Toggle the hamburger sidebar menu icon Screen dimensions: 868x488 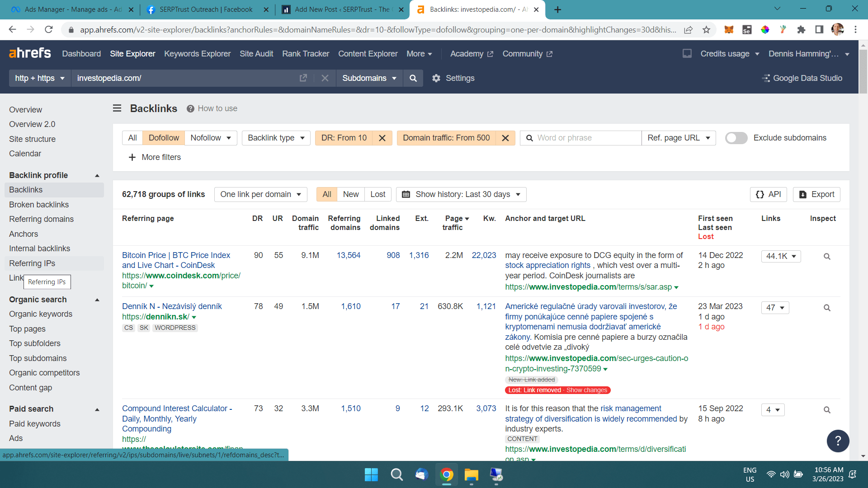[117, 108]
